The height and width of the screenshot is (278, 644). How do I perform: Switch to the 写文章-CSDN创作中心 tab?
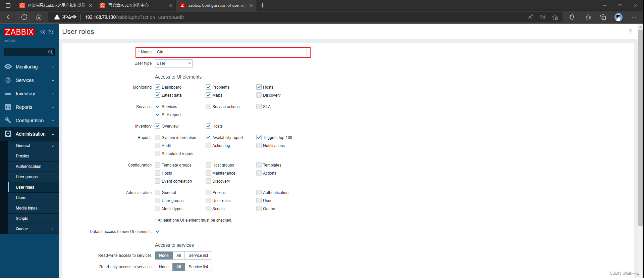pos(136,5)
